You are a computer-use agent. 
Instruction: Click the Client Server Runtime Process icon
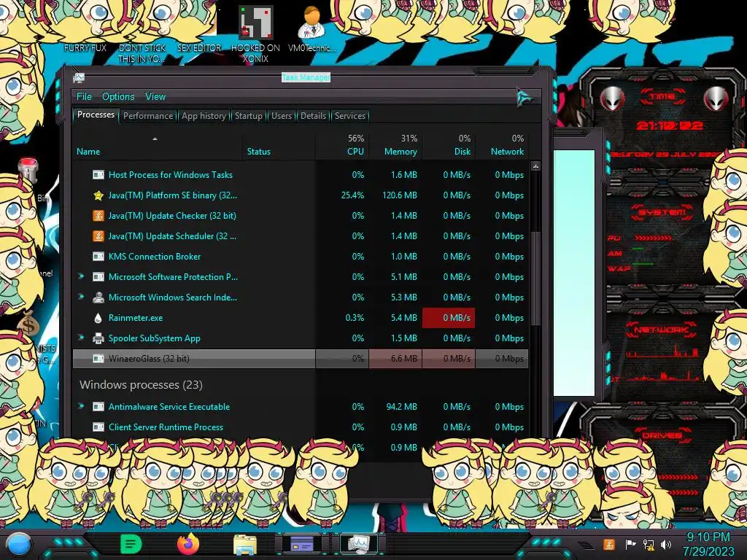click(98, 427)
